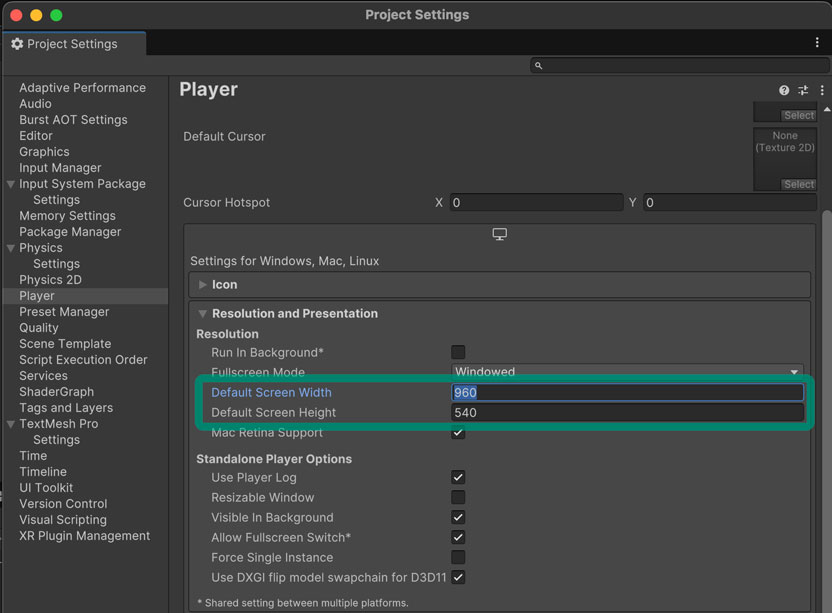Click the Default Cursor texture slot
Viewport: 832px width, 613px height.
(x=785, y=159)
